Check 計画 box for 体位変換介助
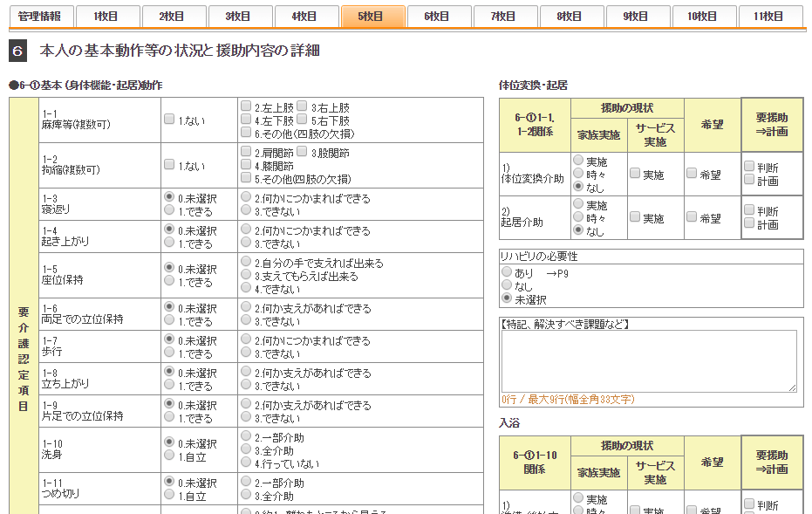The height and width of the screenshot is (514, 812). [749, 180]
